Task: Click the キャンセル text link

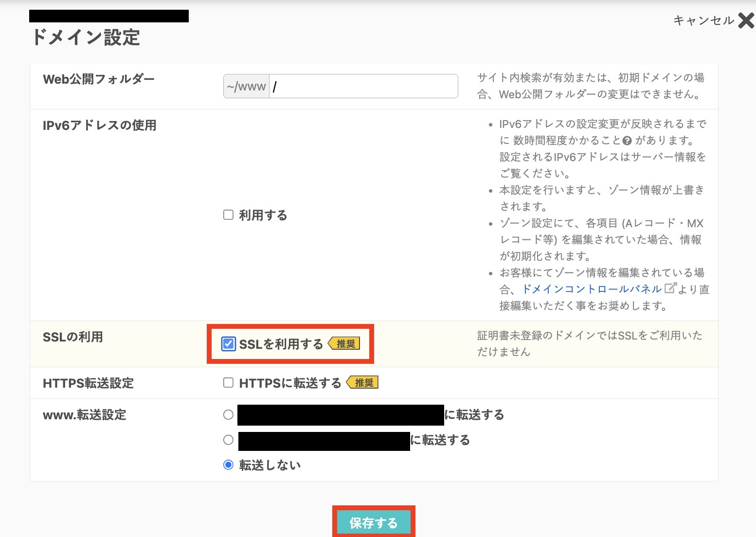Action: 703,20
